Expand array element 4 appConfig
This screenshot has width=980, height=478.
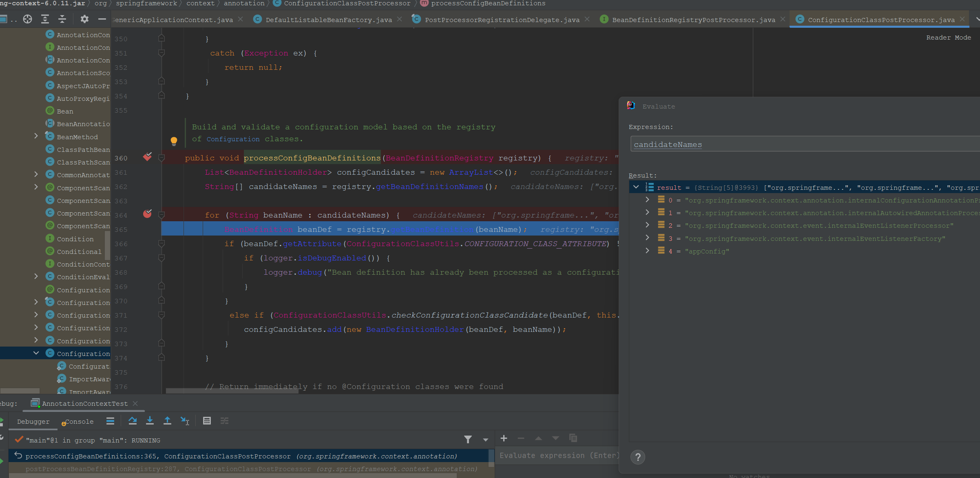[647, 251]
